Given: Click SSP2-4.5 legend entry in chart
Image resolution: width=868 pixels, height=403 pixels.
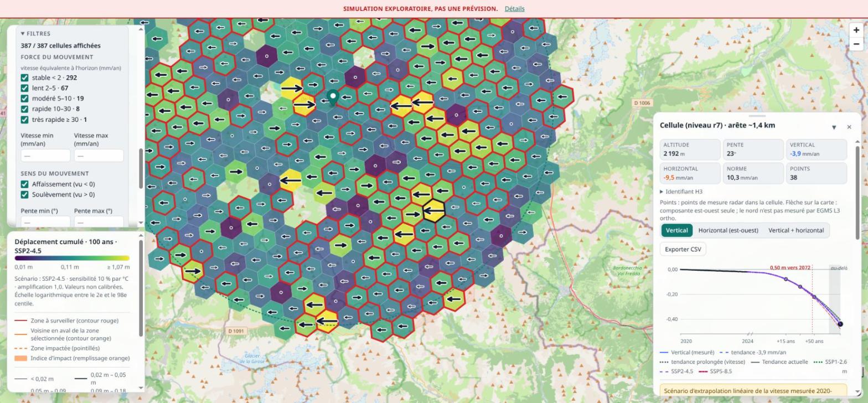Looking at the screenshot, I should [x=676, y=371].
